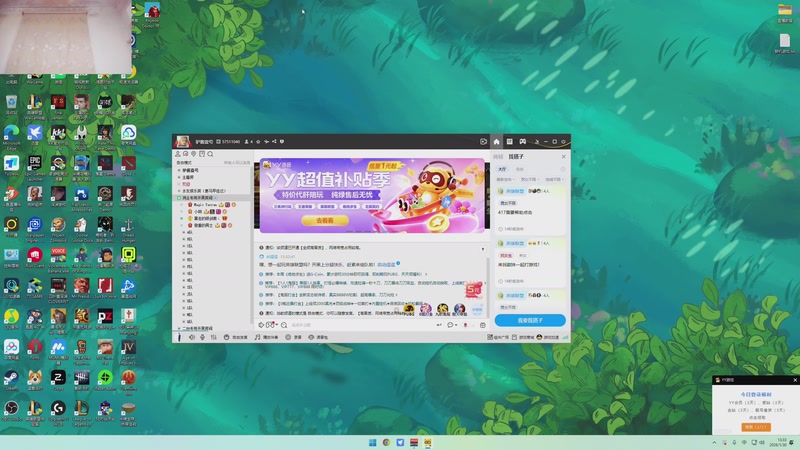Click the location pin icon above channel list
800x450 pixels.
pos(194,154)
